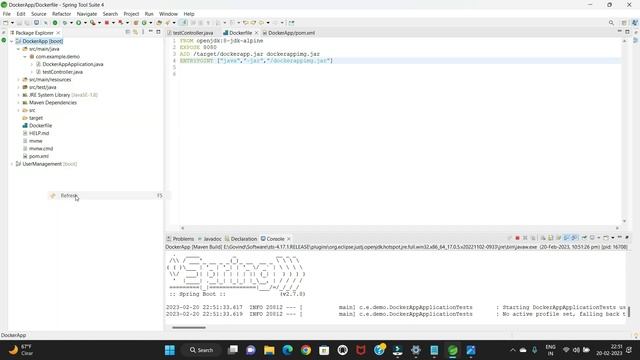This screenshot has width=640, height=360.
Task: Open the Project menu
Action: coord(131,14)
